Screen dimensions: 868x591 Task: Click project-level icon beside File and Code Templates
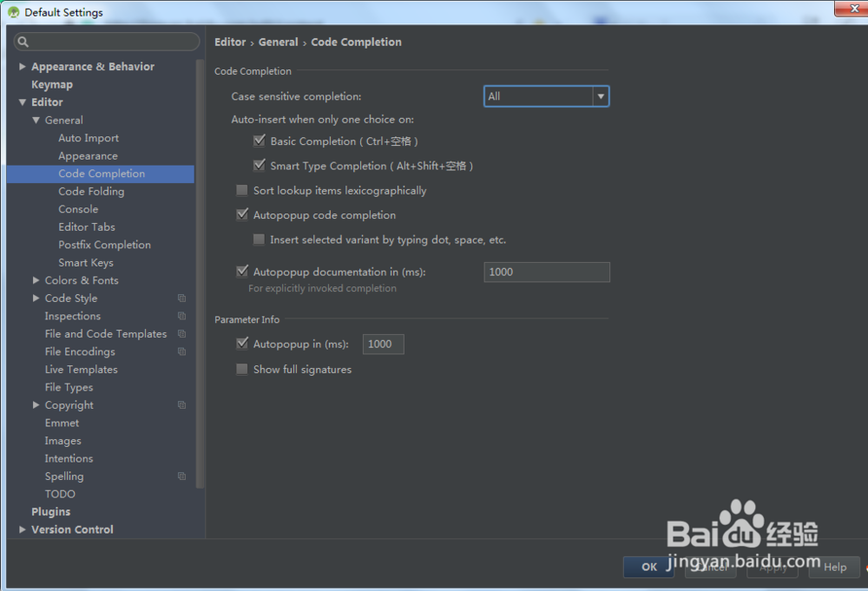pos(181,333)
